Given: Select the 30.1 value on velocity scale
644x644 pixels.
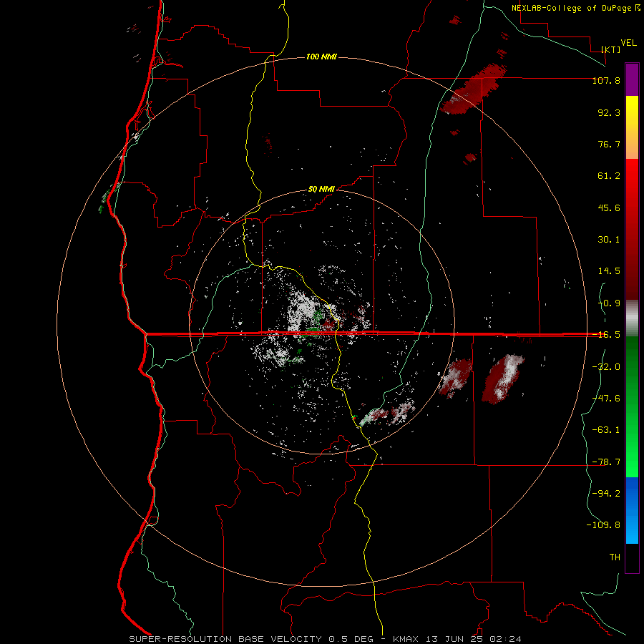Looking at the screenshot, I should coord(609,240).
